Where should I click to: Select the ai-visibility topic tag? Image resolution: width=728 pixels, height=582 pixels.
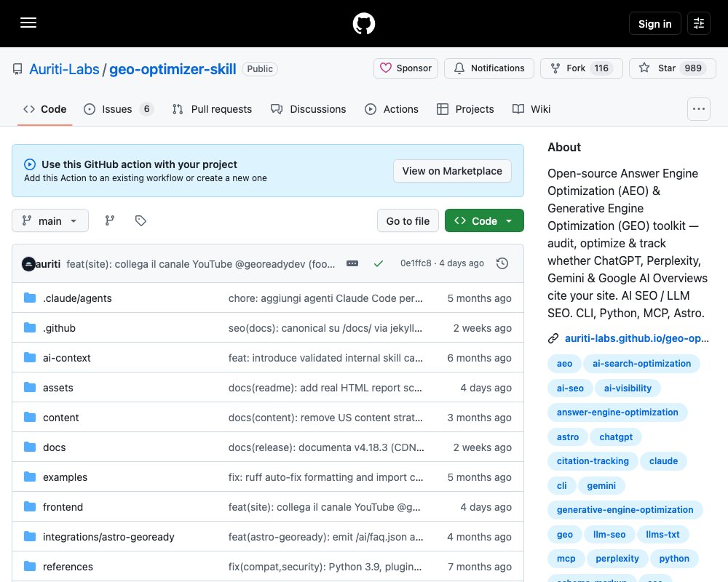tap(628, 388)
